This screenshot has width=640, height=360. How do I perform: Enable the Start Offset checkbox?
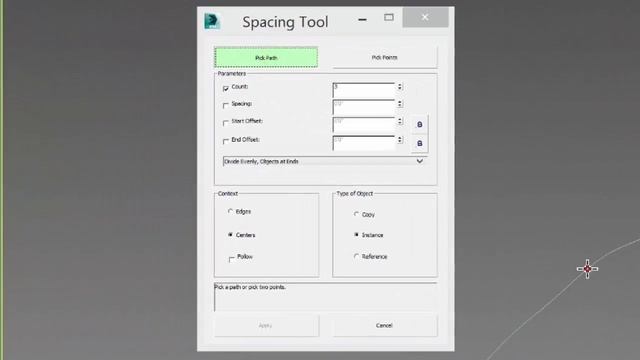[226, 122]
